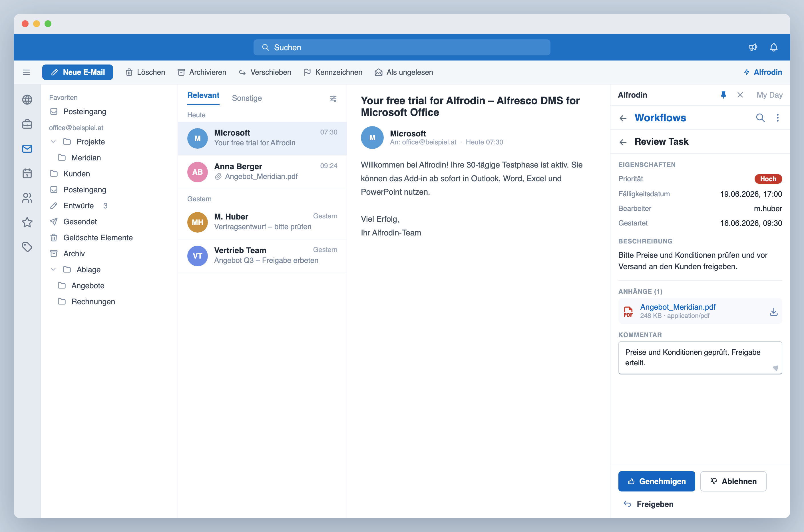The image size is (804, 532).
Task: Click the Genehmigen button
Action: (656, 481)
